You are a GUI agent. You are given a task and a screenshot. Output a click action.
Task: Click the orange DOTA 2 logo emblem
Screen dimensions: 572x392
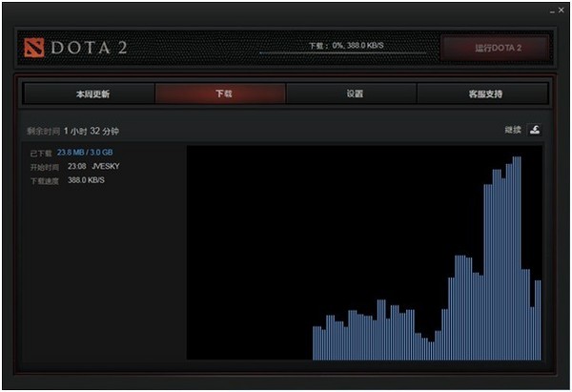coord(34,48)
